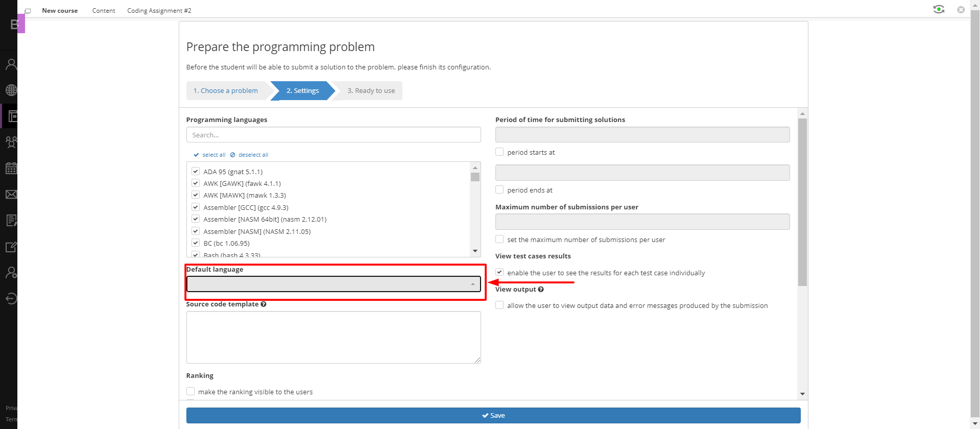Click the View output help icon

tap(541, 290)
